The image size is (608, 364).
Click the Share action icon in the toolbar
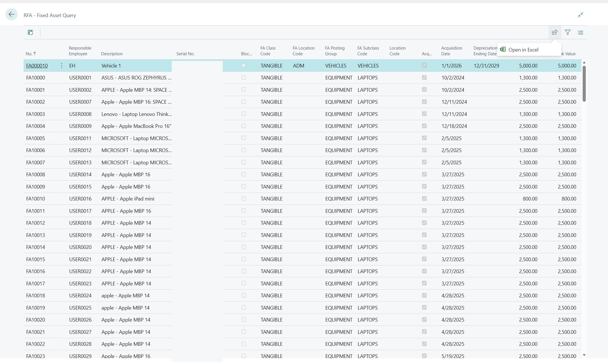point(554,32)
